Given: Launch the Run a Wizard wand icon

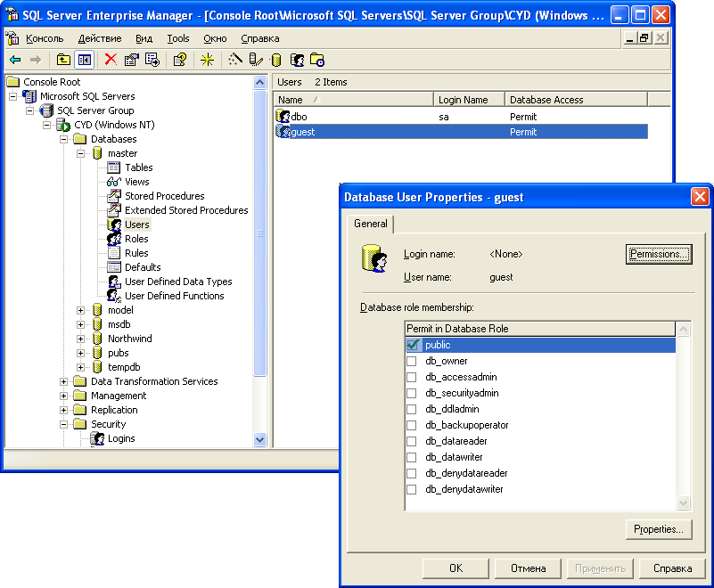Looking at the screenshot, I should 235,60.
